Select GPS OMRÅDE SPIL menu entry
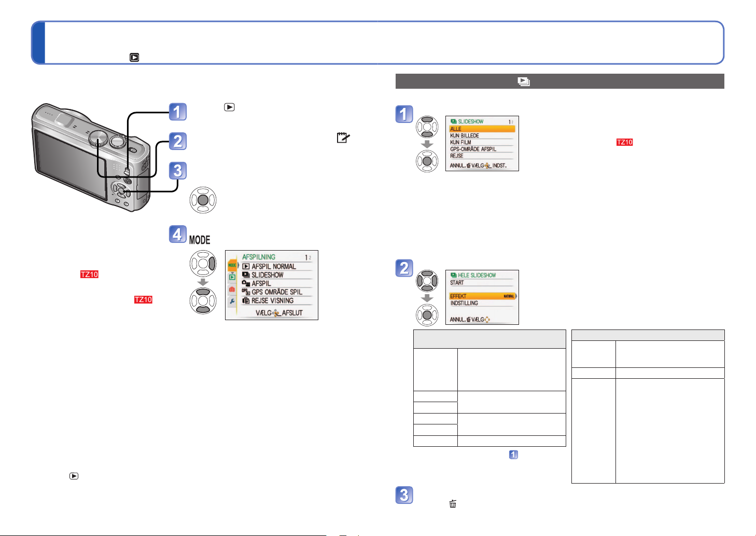This screenshot has height=536, width=756. 276,292
